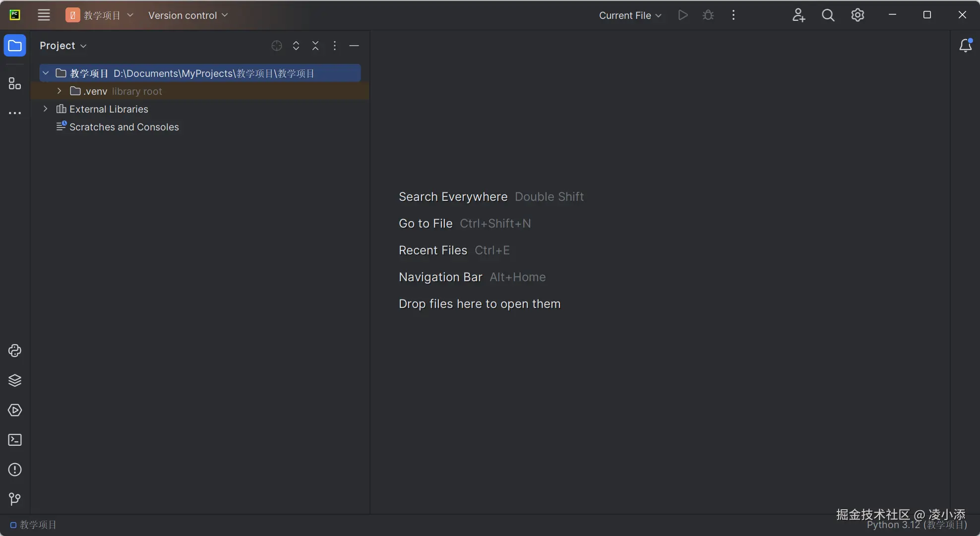
Task: Open the Git tool window icon
Action: point(15,499)
